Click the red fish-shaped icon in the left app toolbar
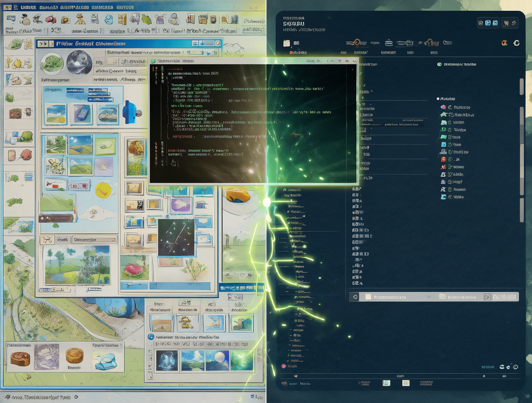Image resolution: width=532 pixels, height=403 pixels. (x=51, y=20)
